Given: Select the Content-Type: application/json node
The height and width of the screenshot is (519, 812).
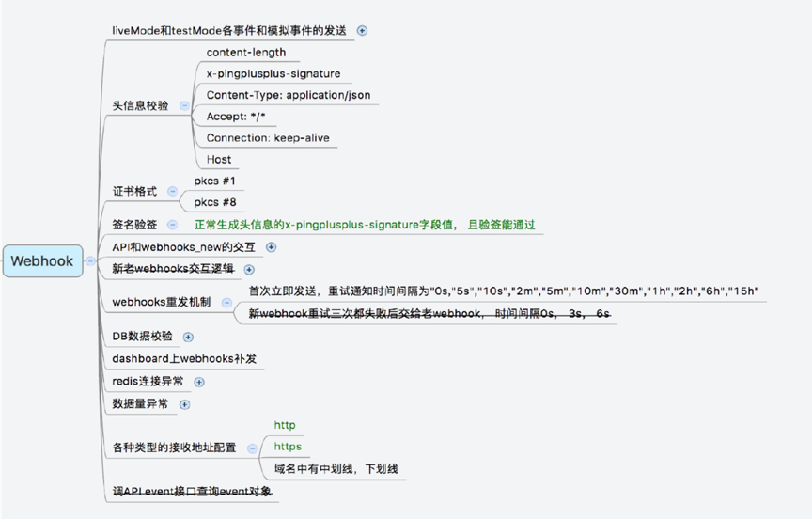Looking at the screenshot, I should (x=289, y=95).
